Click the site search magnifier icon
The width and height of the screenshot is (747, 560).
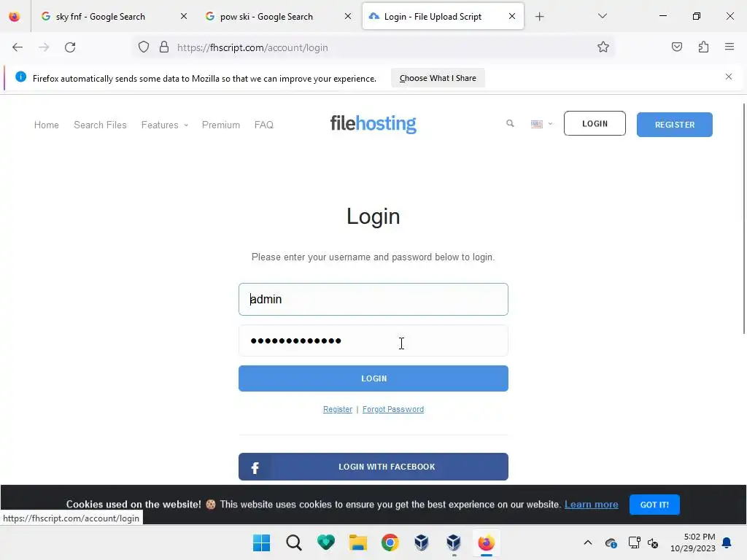tap(510, 124)
